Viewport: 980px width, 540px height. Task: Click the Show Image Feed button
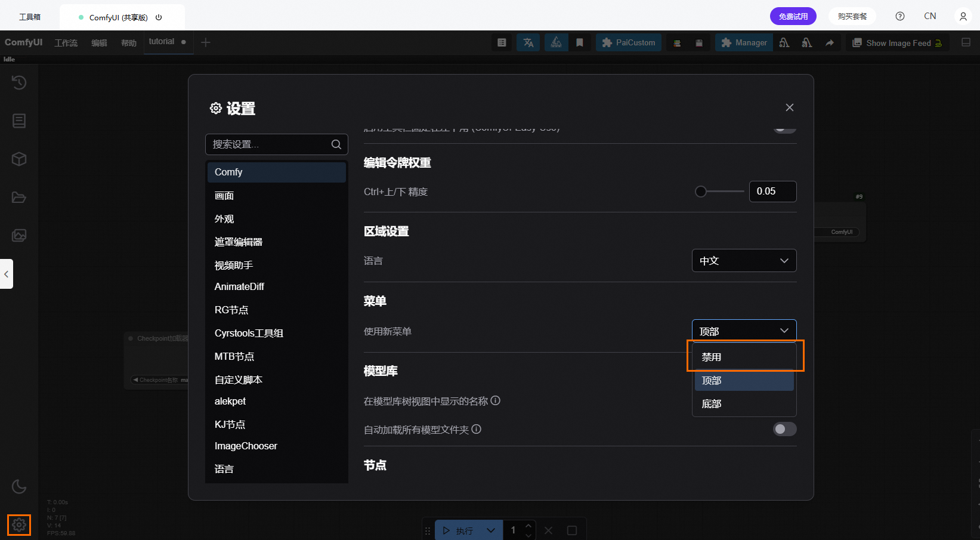[897, 42]
